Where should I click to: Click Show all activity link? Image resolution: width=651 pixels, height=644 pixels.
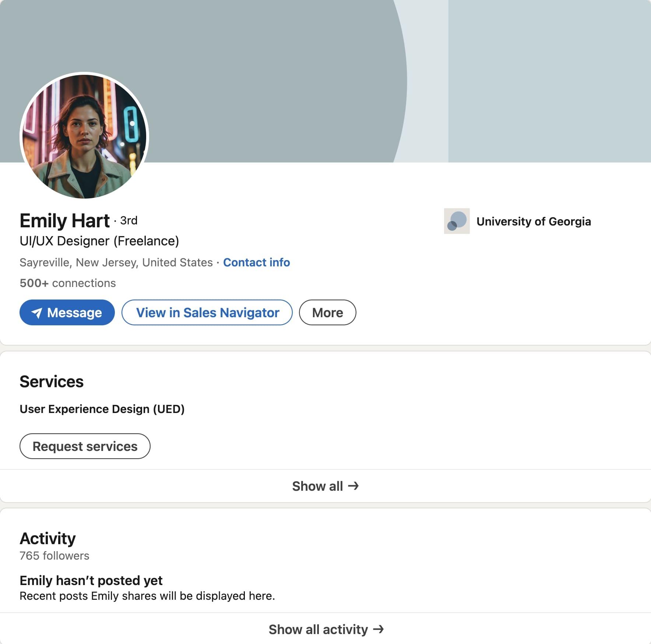point(325,629)
